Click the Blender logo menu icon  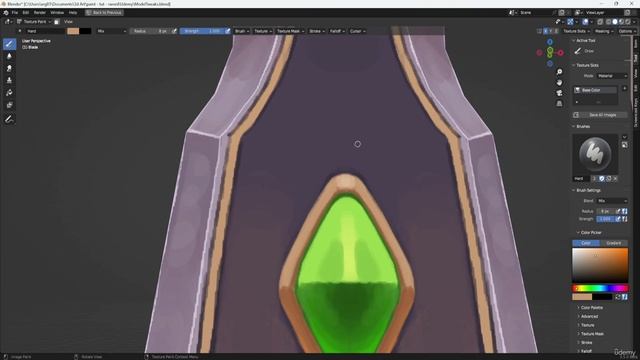coord(6,13)
